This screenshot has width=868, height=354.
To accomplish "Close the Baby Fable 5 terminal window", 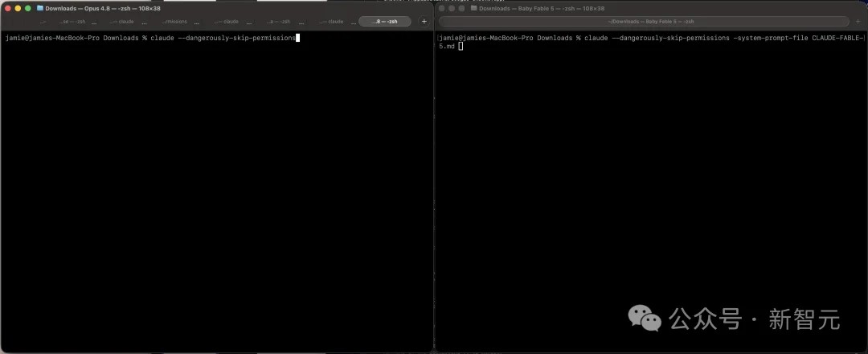I will coord(442,8).
